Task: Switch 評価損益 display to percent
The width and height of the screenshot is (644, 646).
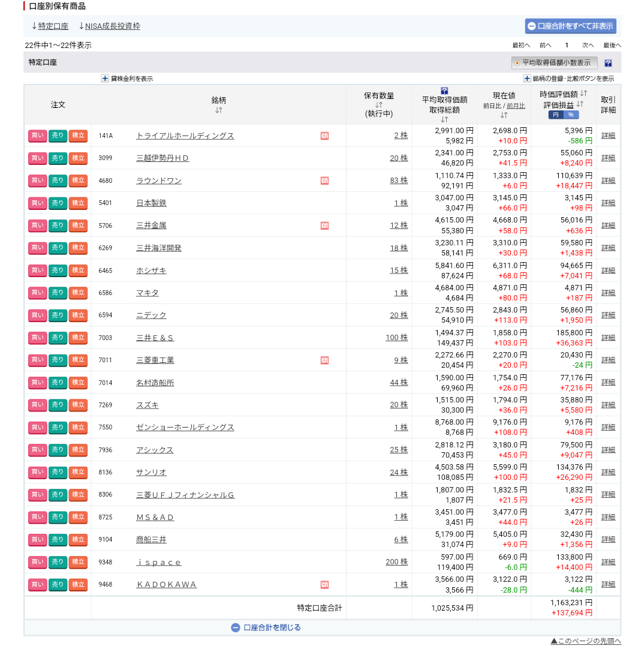Action: click(x=571, y=115)
